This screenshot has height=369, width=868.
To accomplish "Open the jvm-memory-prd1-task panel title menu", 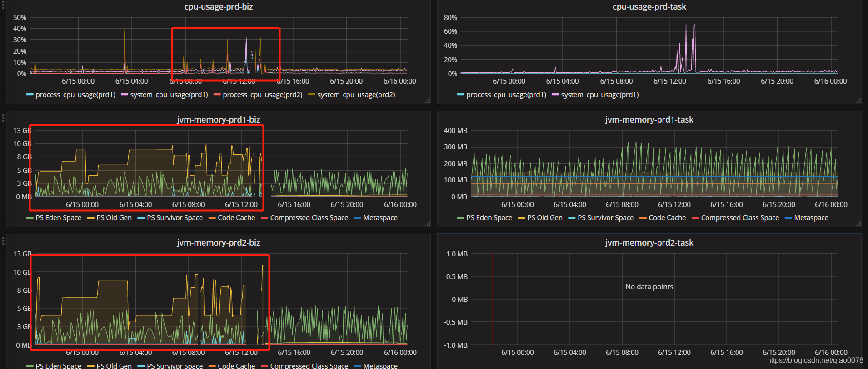I will pyautogui.click(x=649, y=120).
